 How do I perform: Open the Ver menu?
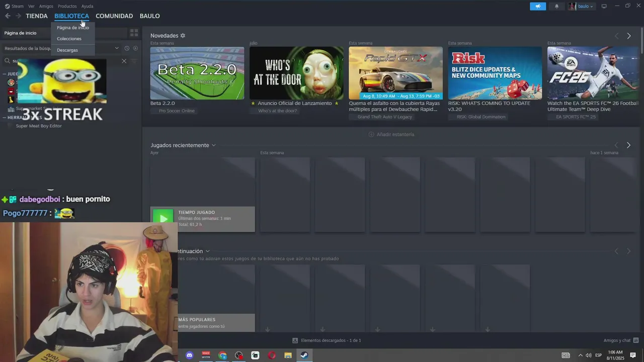(31, 6)
